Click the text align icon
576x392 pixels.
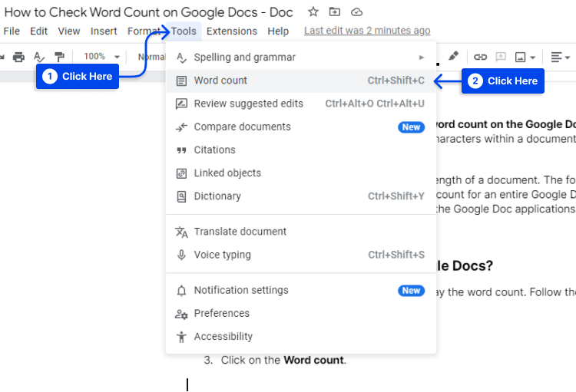pyautogui.click(x=556, y=57)
